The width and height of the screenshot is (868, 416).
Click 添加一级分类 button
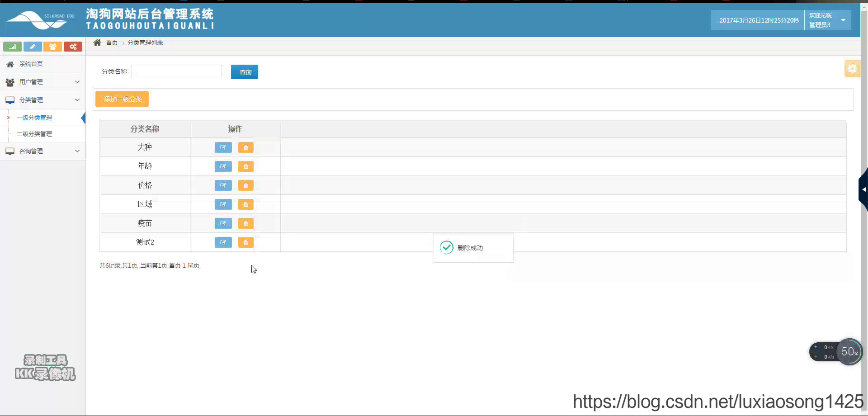tap(122, 99)
